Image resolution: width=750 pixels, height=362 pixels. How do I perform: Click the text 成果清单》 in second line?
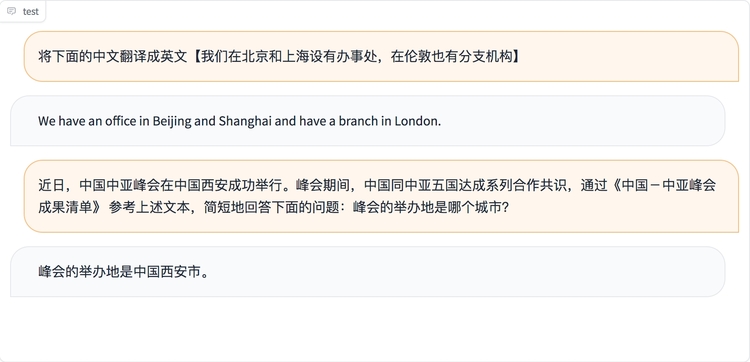71,208
